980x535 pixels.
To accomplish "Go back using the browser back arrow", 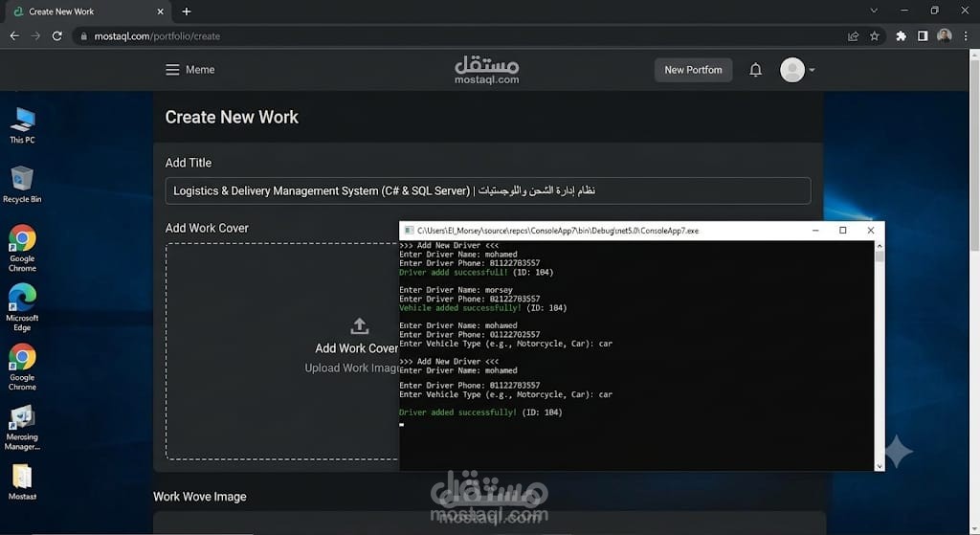I will pyautogui.click(x=14, y=36).
